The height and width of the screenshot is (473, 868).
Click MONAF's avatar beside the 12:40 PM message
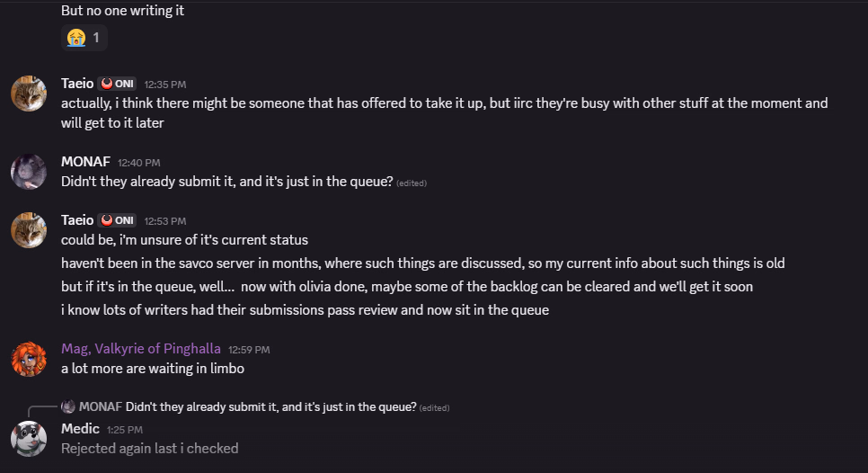tap(29, 171)
